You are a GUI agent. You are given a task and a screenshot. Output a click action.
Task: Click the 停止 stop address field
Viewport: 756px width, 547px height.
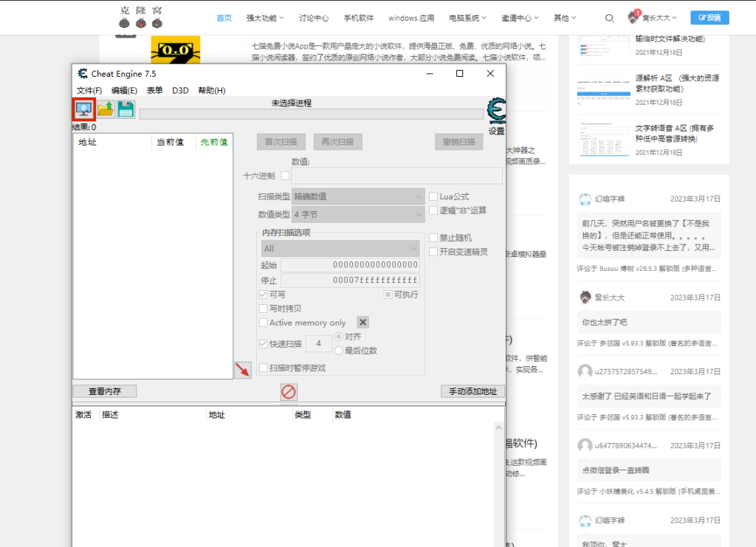click(x=350, y=281)
